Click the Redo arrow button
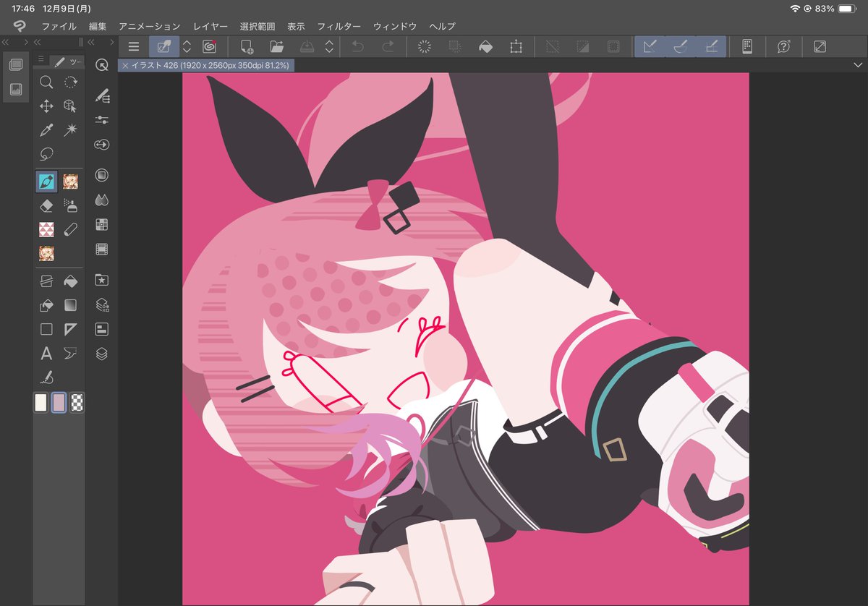Viewport: 868px width, 606px height. pyautogui.click(x=388, y=47)
